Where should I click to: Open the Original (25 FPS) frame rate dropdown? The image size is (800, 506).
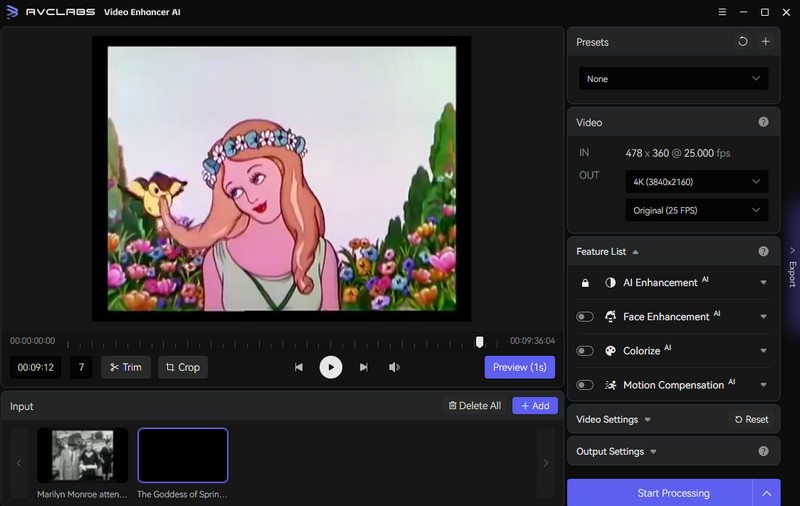pyautogui.click(x=696, y=210)
